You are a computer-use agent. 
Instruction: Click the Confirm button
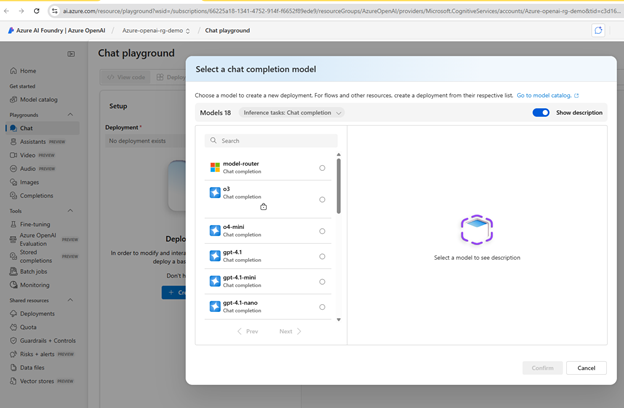[542, 368]
